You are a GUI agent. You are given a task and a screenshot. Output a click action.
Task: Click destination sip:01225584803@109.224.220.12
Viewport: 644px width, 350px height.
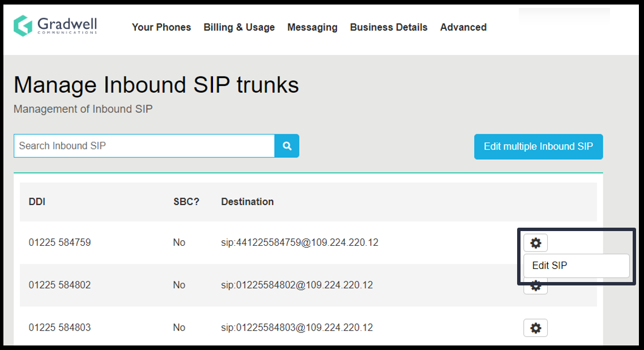[x=297, y=327]
